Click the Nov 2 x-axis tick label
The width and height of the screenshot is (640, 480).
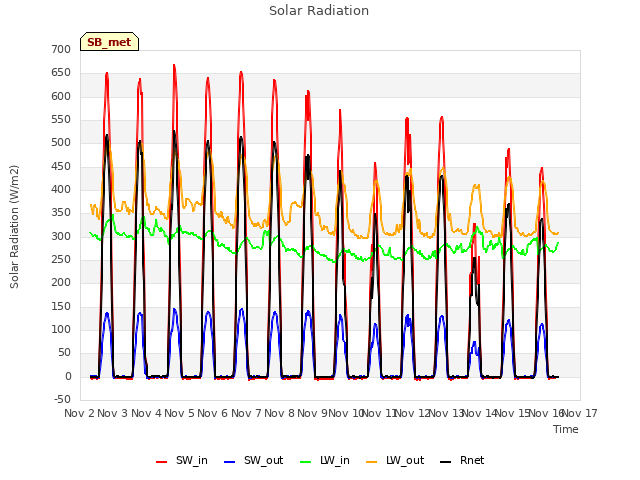(x=79, y=413)
